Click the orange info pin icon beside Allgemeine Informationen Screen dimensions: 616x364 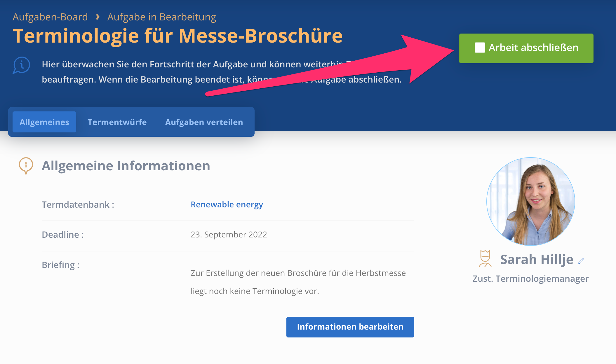tap(26, 166)
